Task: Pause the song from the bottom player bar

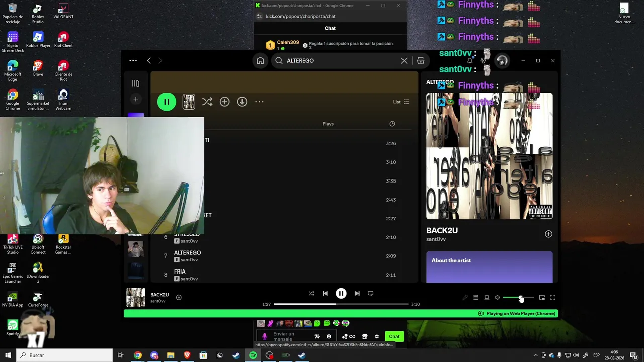Action: click(341, 293)
